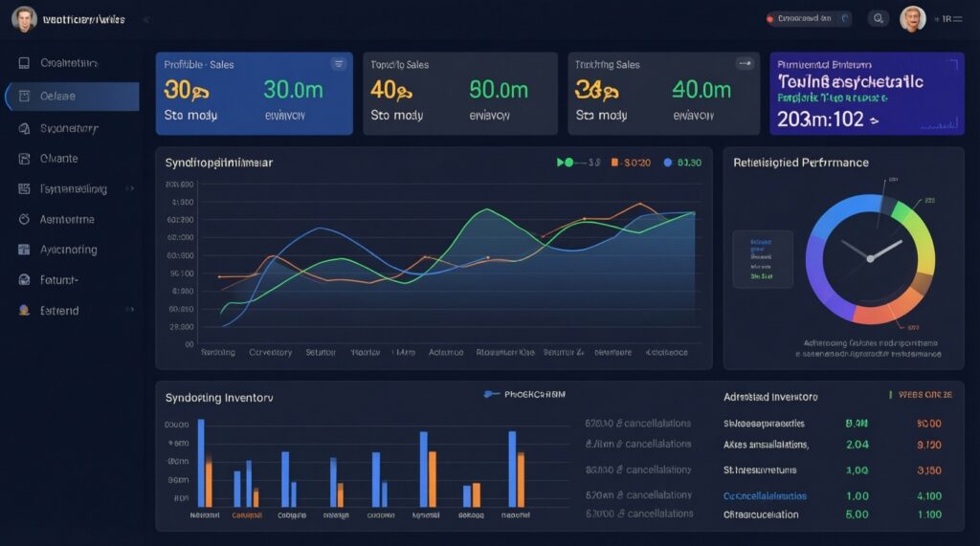
Task: Click the purple summary card showing 203m:102
Action: coord(867,94)
